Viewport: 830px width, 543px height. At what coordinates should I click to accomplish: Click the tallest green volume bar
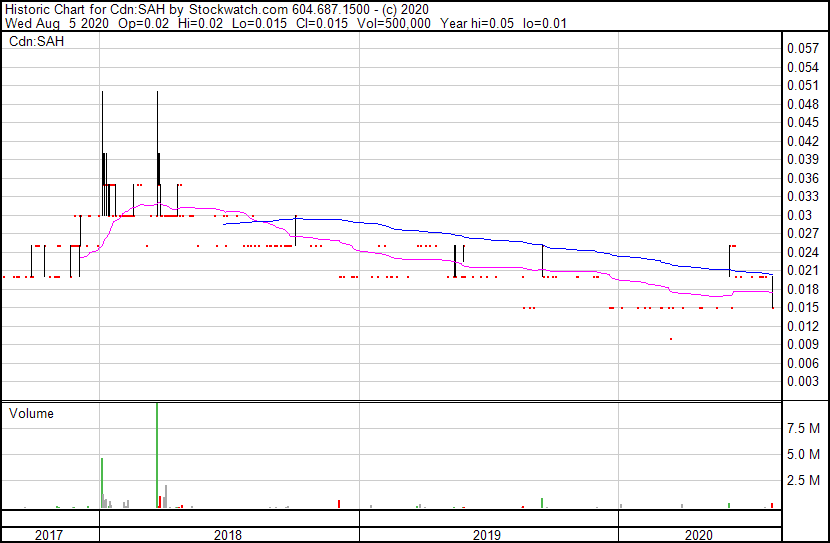[158, 455]
